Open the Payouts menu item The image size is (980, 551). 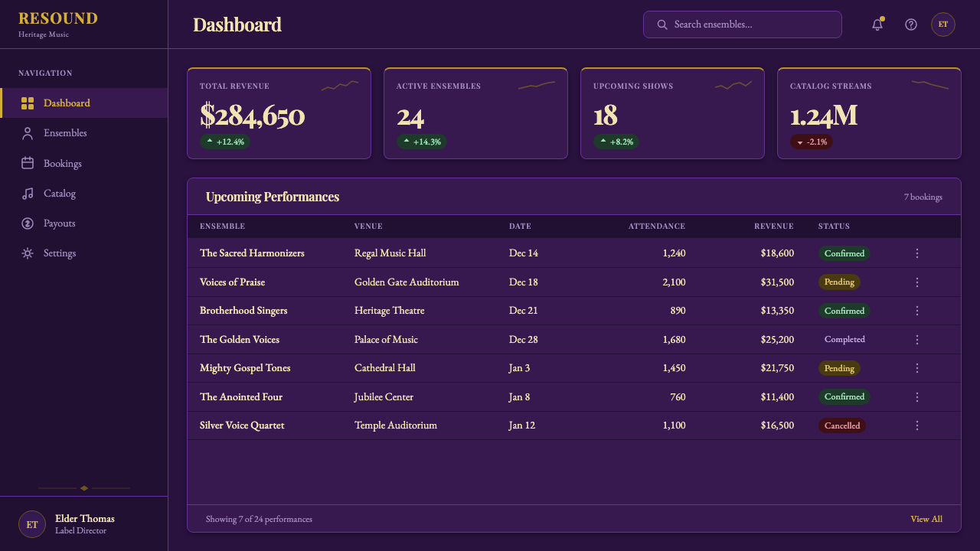[84, 223]
